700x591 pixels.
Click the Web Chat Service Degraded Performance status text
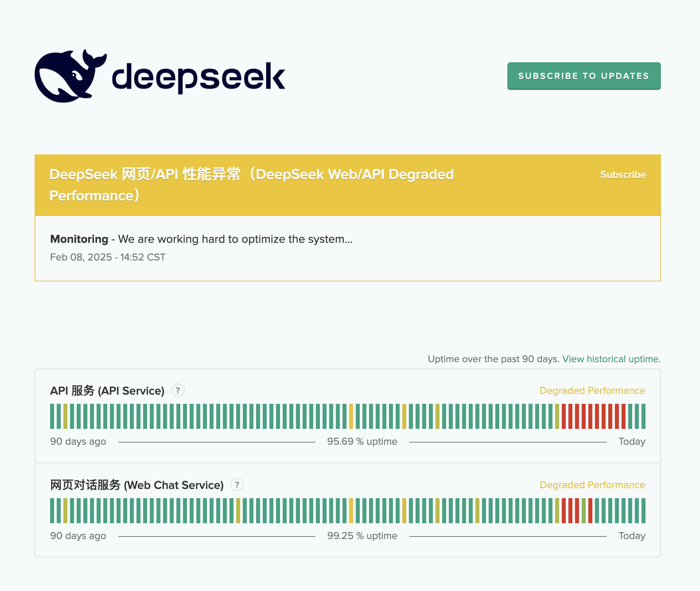(x=592, y=485)
